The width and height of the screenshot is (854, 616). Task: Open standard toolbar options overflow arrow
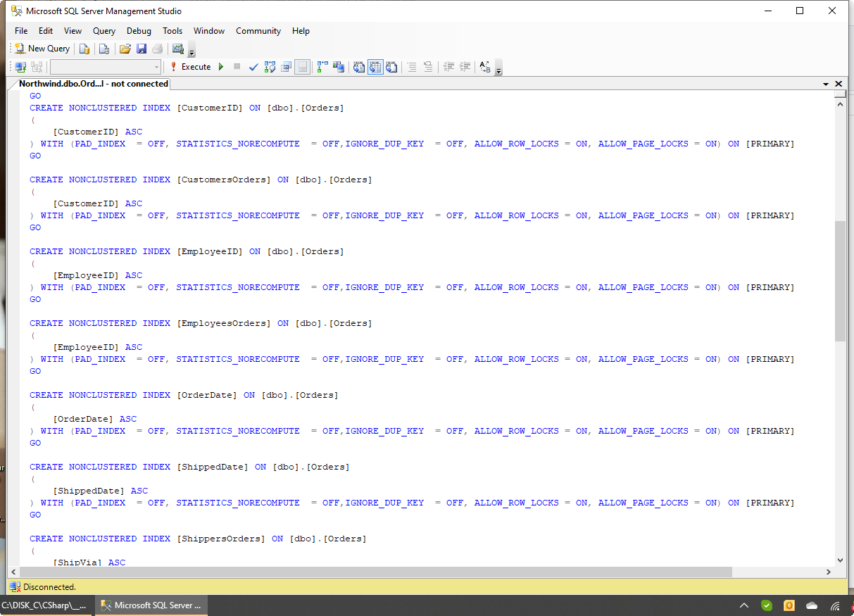191,51
